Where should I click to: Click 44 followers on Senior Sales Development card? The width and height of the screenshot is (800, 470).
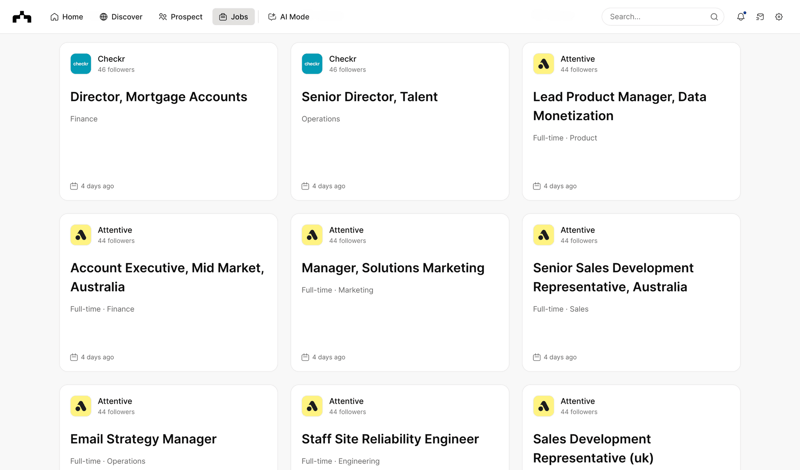(579, 241)
